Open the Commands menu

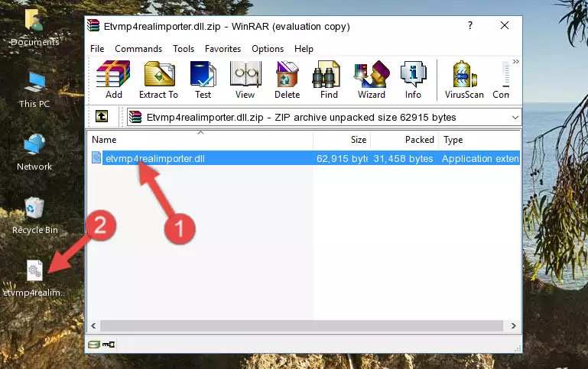tap(138, 49)
